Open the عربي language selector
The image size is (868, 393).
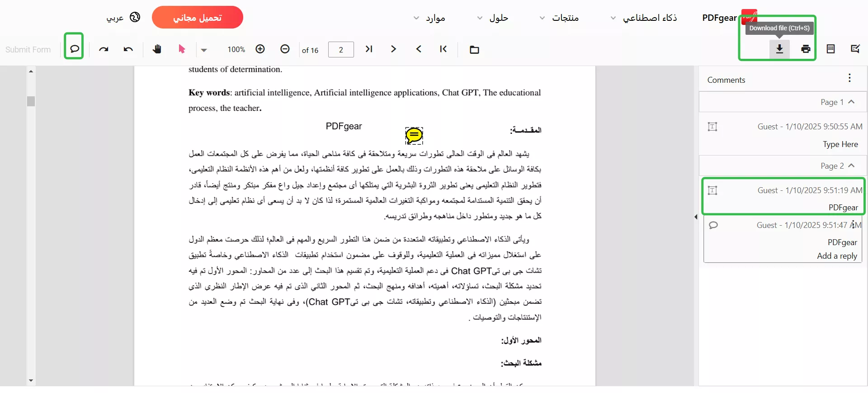point(115,18)
